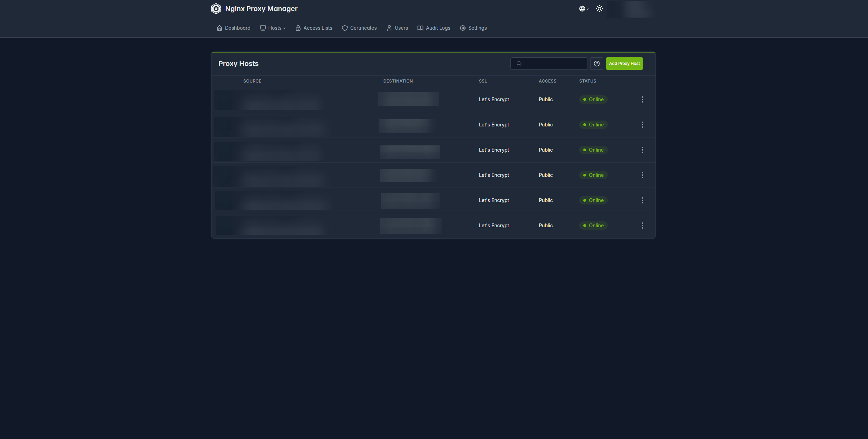Open the help question mark icon
Screen dimensions: 868x439
tap(597, 64)
